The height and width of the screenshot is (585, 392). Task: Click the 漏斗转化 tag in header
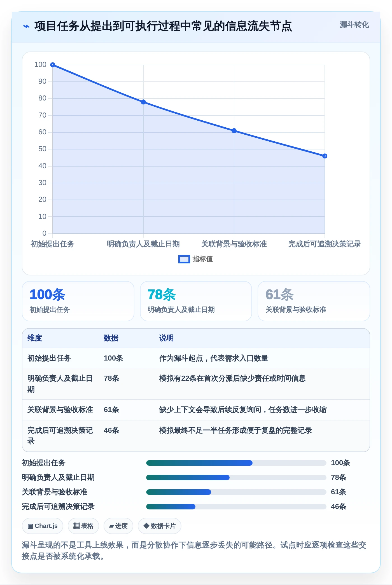pos(354,25)
